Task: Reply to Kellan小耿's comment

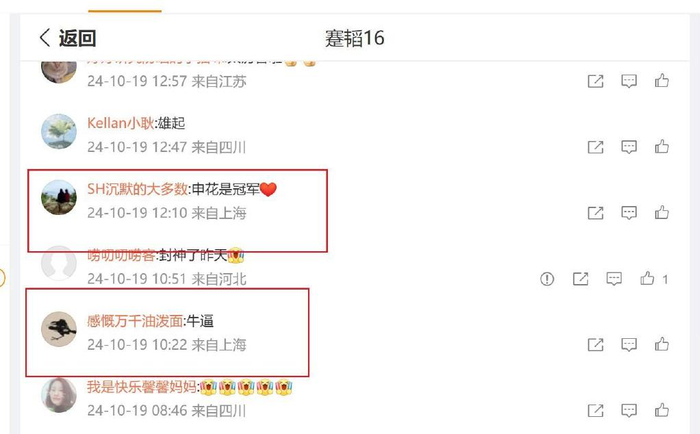Action: click(629, 147)
